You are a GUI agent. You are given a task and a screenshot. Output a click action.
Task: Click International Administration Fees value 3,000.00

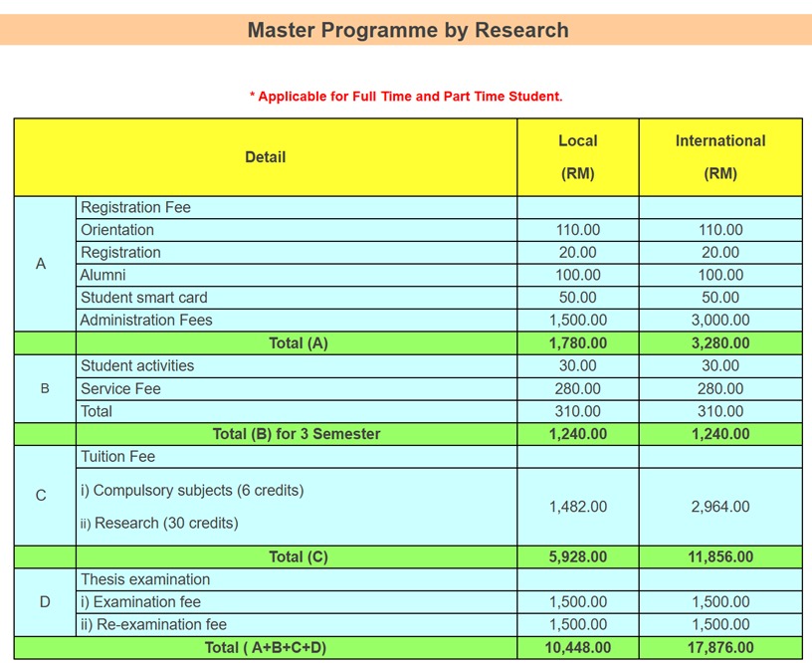pos(720,321)
